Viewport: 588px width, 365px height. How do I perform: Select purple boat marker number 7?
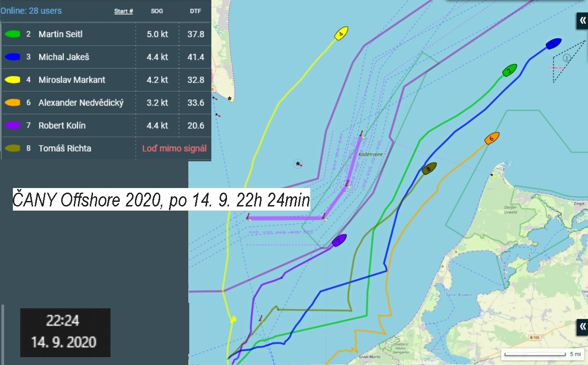339,240
